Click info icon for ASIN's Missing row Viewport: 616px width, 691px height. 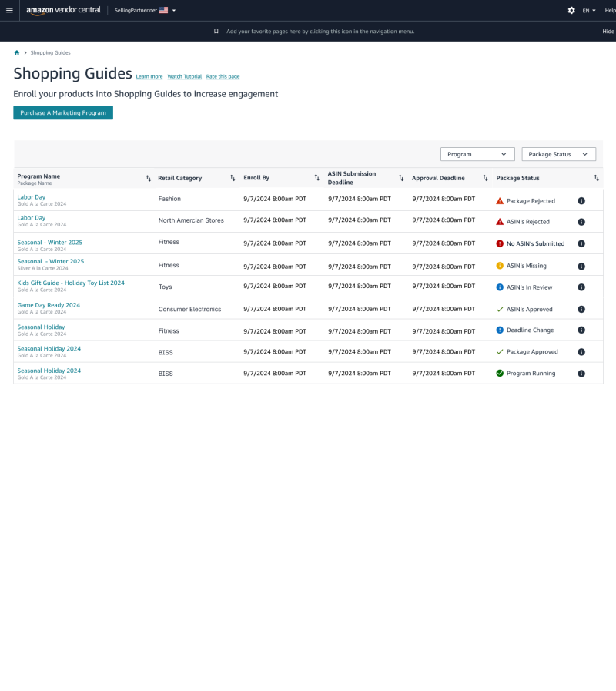pyautogui.click(x=581, y=266)
